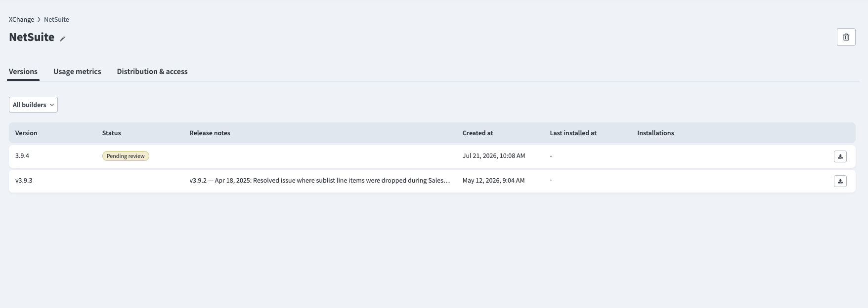868x308 pixels.
Task: Click the Pending review status badge
Action: pos(126,156)
